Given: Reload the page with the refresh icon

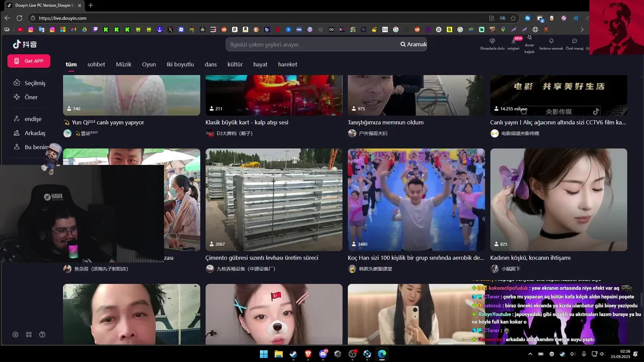Looking at the screenshot, I should (20, 18).
